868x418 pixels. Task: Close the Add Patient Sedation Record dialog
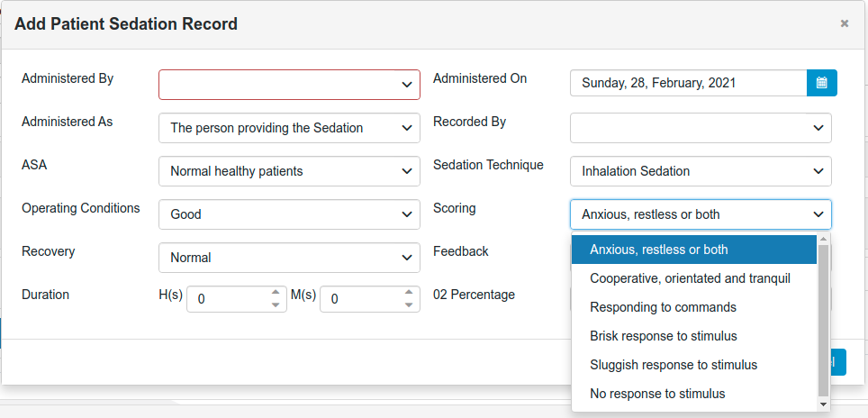pos(845,23)
